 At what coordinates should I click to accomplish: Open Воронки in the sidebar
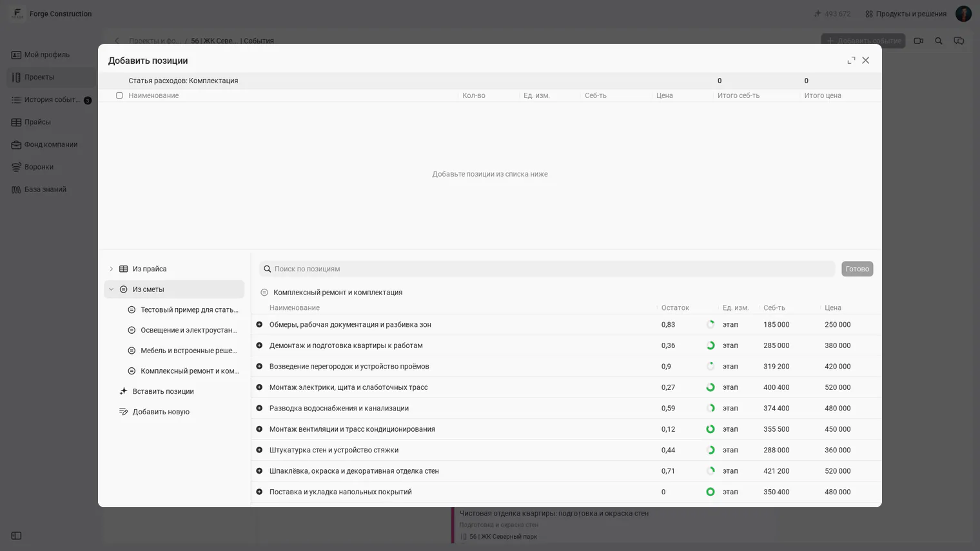pos(50,167)
